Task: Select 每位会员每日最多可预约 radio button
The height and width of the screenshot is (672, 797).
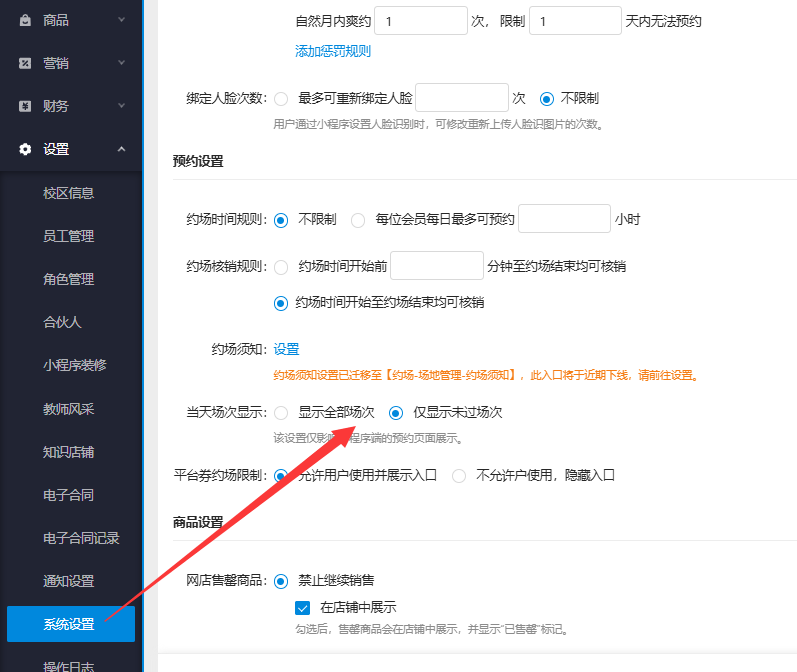Action: pyautogui.click(x=358, y=220)
